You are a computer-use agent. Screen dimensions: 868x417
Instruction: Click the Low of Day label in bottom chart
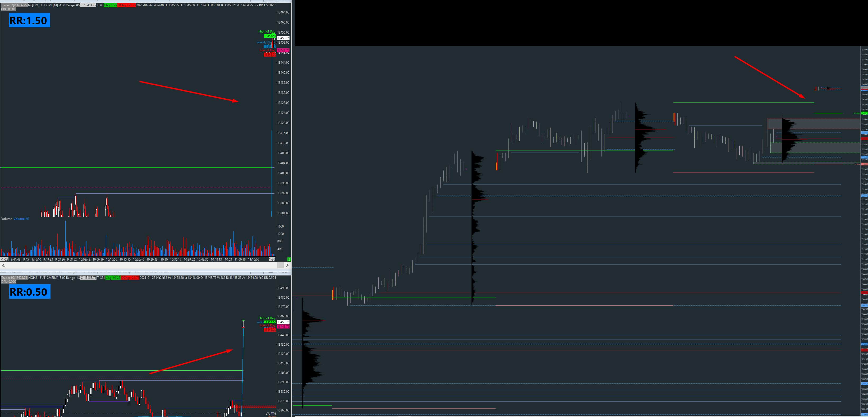tap(267, 325)
